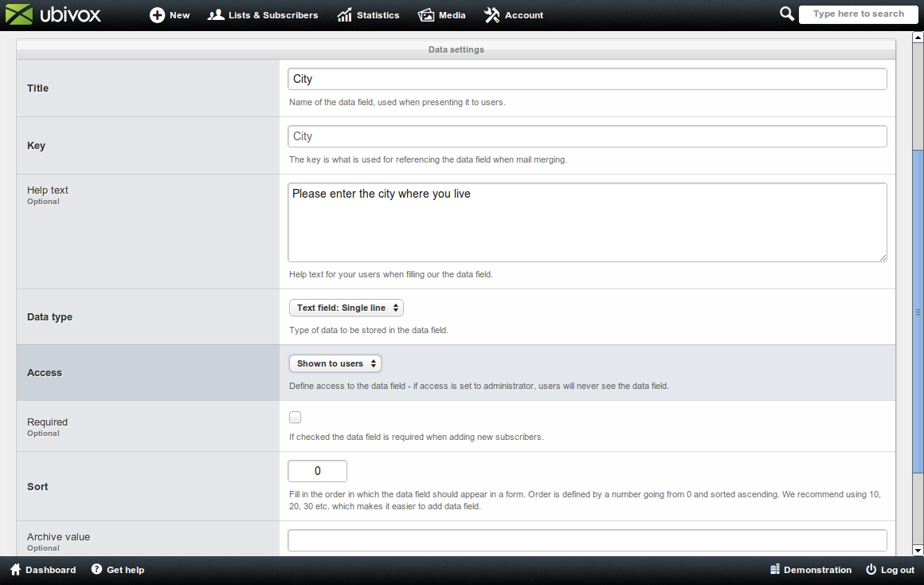
Task: Click the Get help question mark icon
Action: (x=96, y=569)
